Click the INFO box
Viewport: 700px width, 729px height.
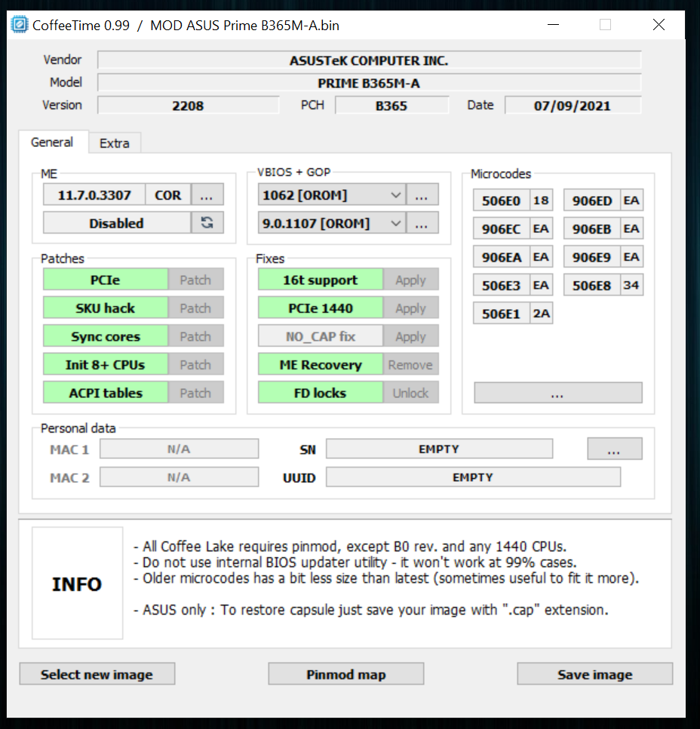point(77,583)
